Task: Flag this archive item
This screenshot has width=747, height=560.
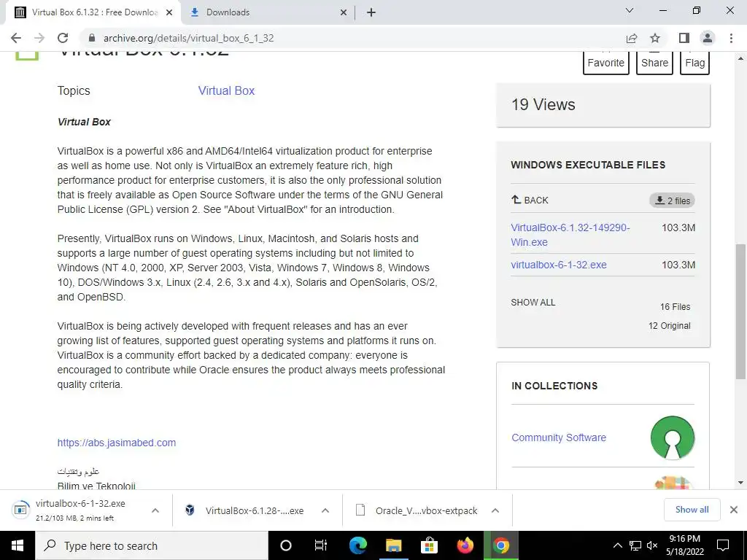Action: pyautogui.click(x=694, y=63)
